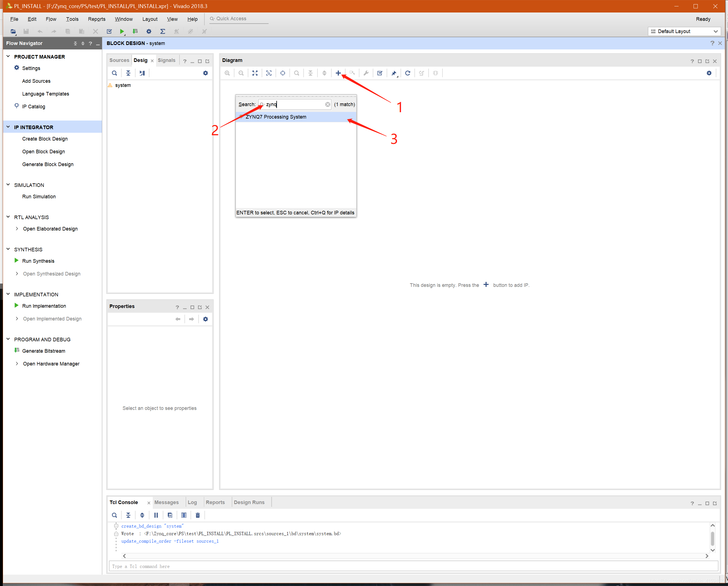Clear the Tcl Console trash icon
Viewport: 728px width, 586px height.
click(x=198, y=515)
